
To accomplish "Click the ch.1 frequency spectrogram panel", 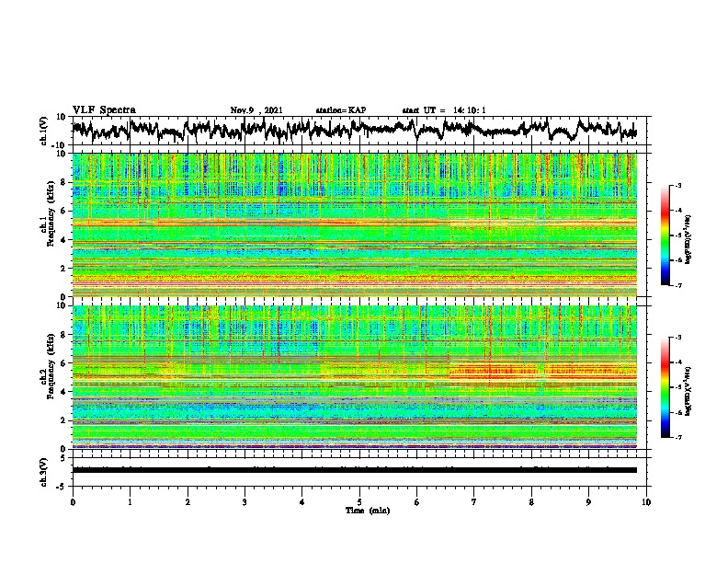I will pyautogui.click(x=355, y=224).
